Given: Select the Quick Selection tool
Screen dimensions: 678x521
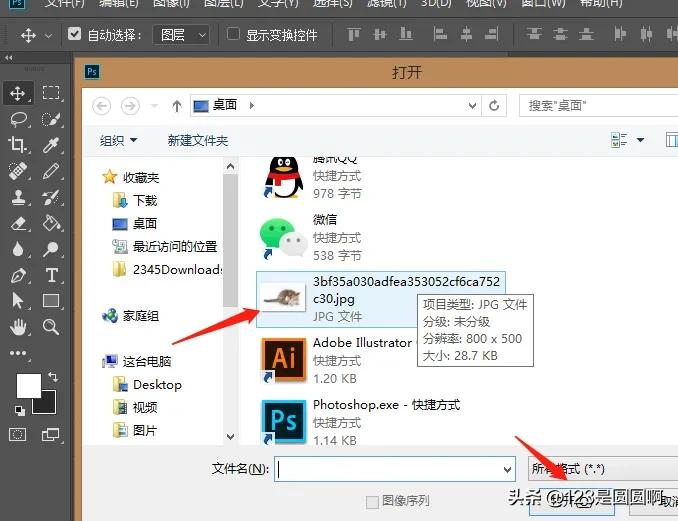Looking at the screenshot, I should [51, 119].
